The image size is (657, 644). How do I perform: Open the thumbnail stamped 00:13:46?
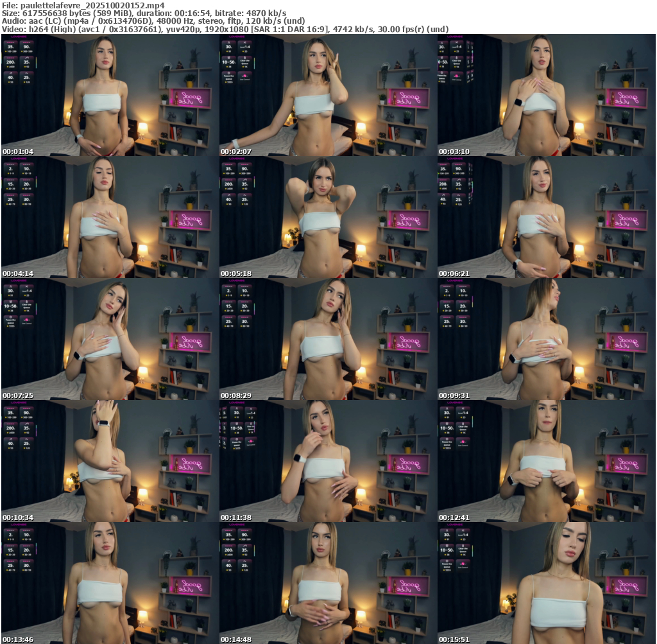[110, 583]
